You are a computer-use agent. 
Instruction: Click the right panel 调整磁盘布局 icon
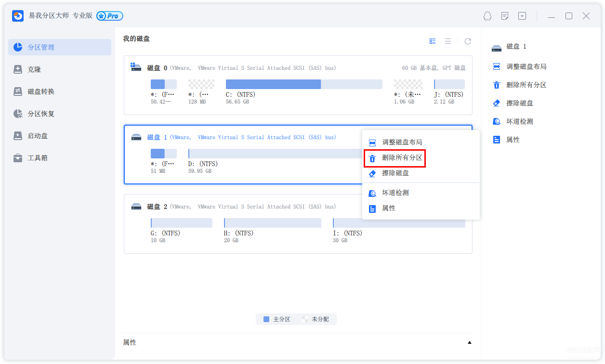[x=497, y=66]
